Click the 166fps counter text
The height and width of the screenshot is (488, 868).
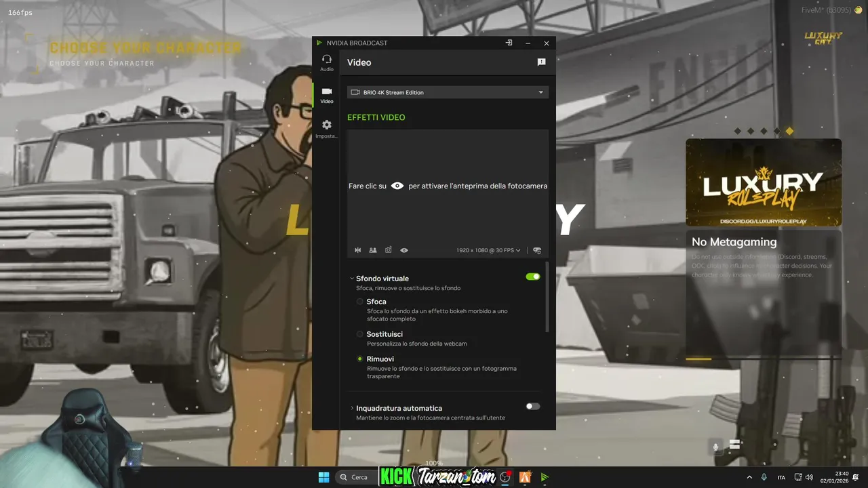20,13
